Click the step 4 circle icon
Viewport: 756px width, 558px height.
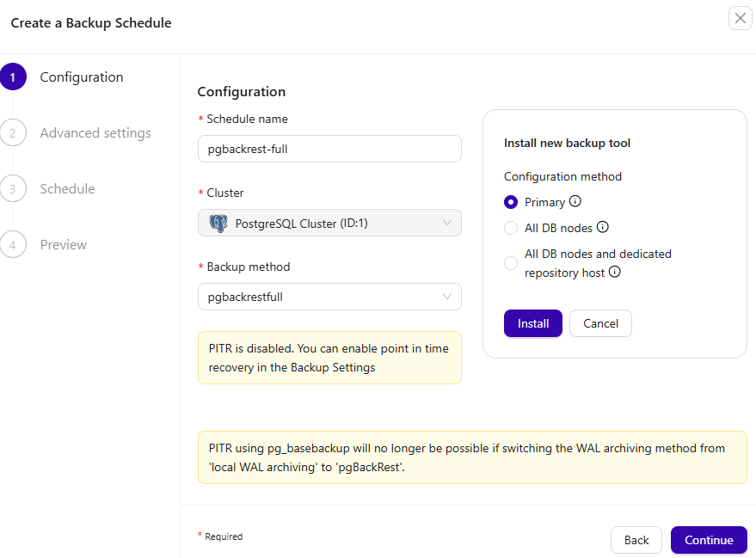[x=13, y=245]
